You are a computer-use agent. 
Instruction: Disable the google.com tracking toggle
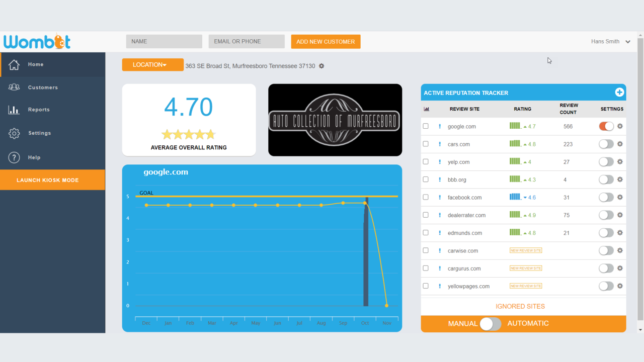point(606,126)
